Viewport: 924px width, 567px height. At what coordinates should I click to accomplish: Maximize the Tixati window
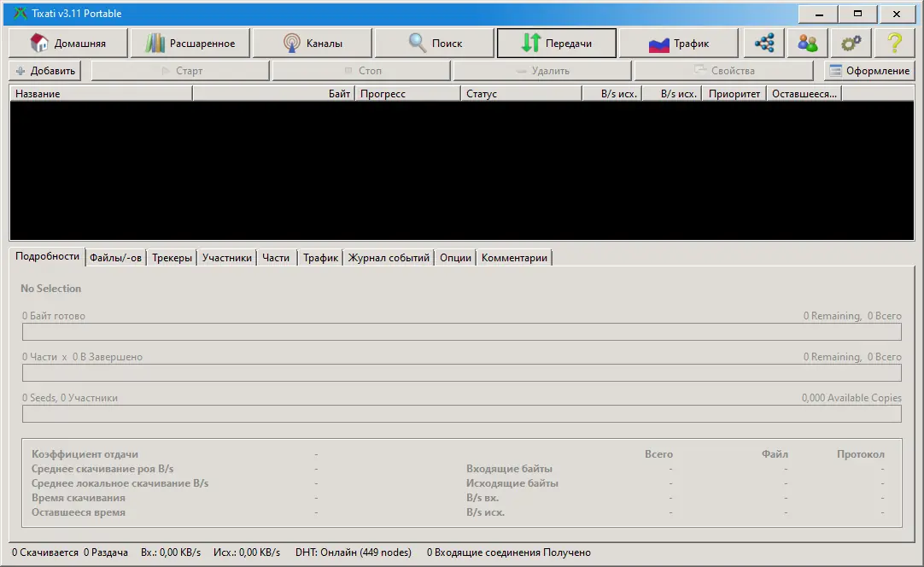pos(857,14)
